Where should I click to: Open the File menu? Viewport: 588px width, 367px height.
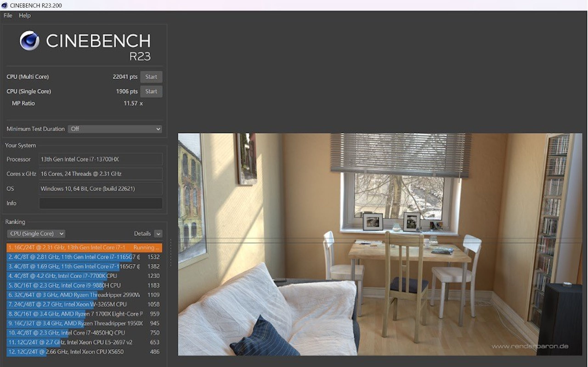8,16
